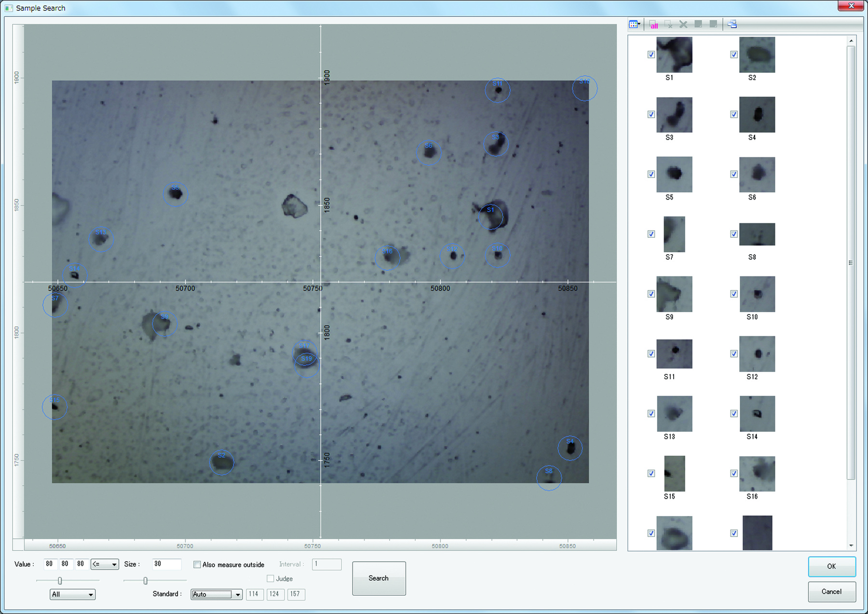Confirm with the OK button
This screenshot has width=868, height=614.
(832, 566)
